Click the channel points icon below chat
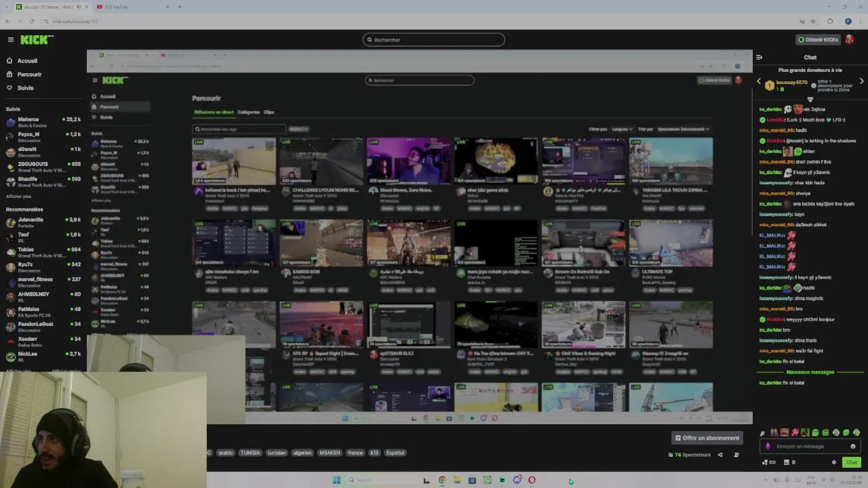 [769, 462]
